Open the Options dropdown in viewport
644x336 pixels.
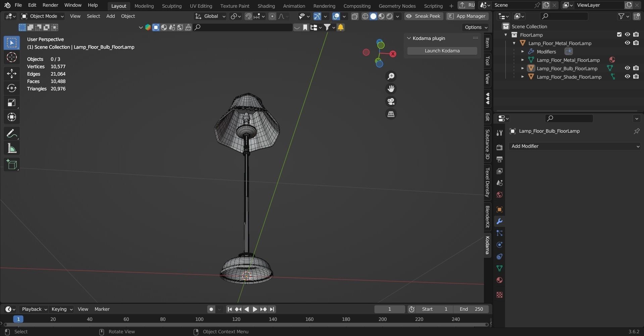click(476, 27)
